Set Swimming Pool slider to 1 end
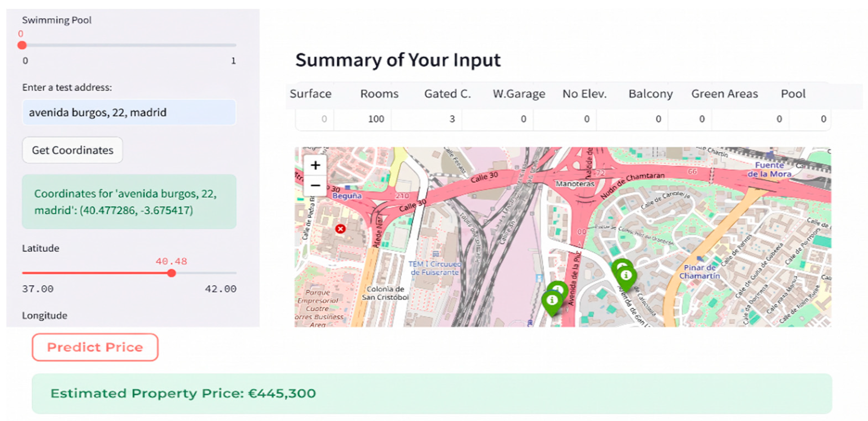The width and height of the screenshot is (868, 421). [235, 45]
